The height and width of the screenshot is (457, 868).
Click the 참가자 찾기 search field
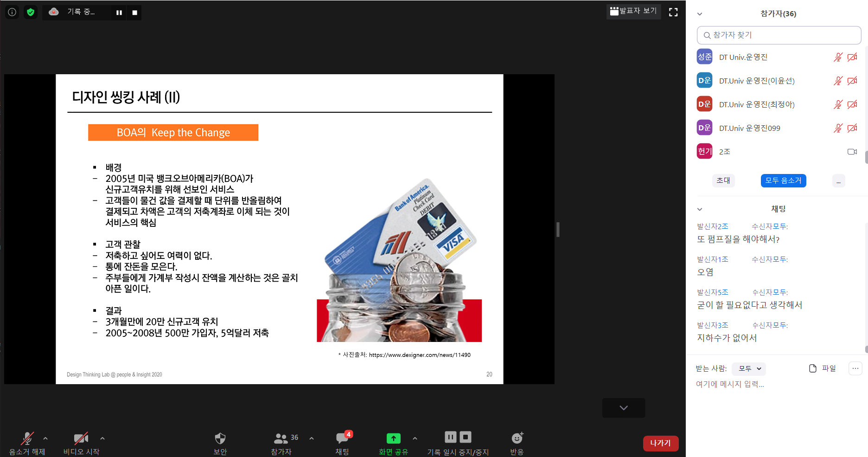pyautogui.click(x=779, y=35)
